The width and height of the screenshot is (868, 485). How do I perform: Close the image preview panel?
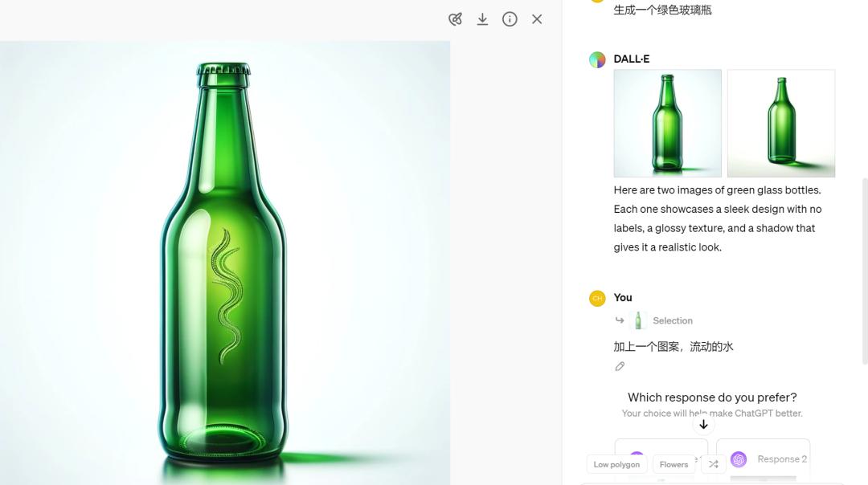537,19
